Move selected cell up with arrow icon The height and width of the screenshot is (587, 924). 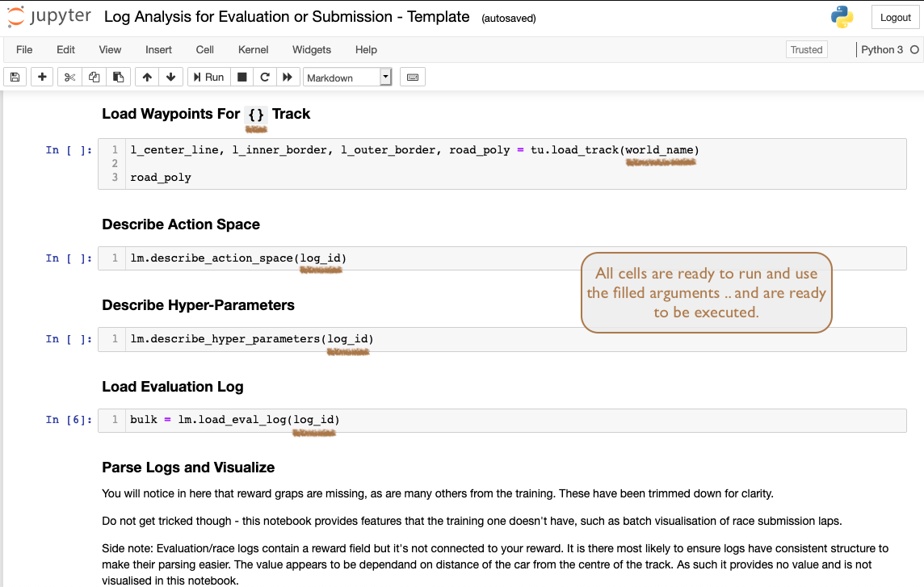[146, 76]
